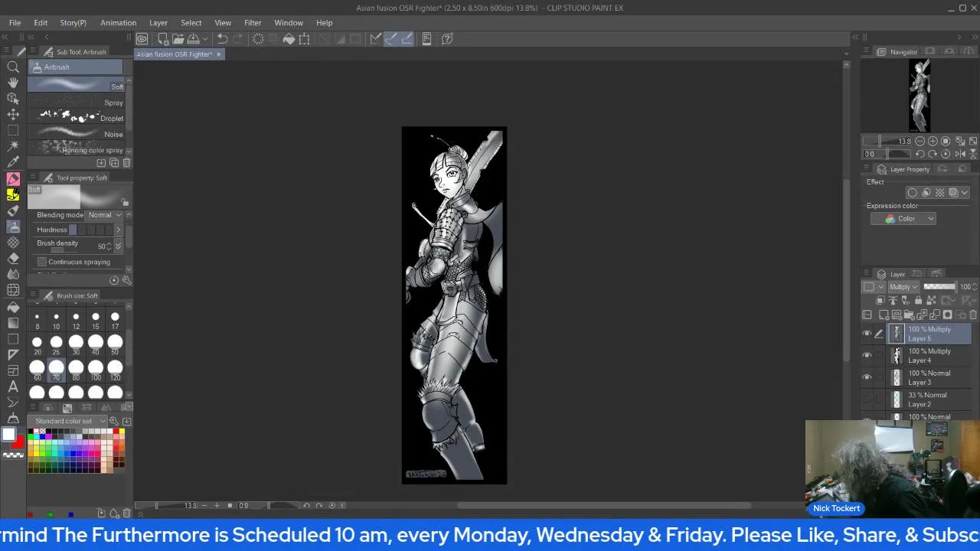Pick brush size 30 preset
980x551 pixels.
76,344
